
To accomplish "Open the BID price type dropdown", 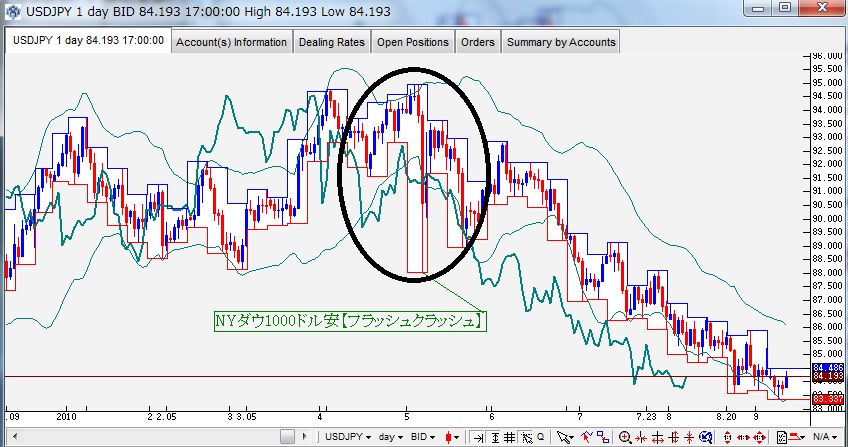I will click(x=423, y=437).
